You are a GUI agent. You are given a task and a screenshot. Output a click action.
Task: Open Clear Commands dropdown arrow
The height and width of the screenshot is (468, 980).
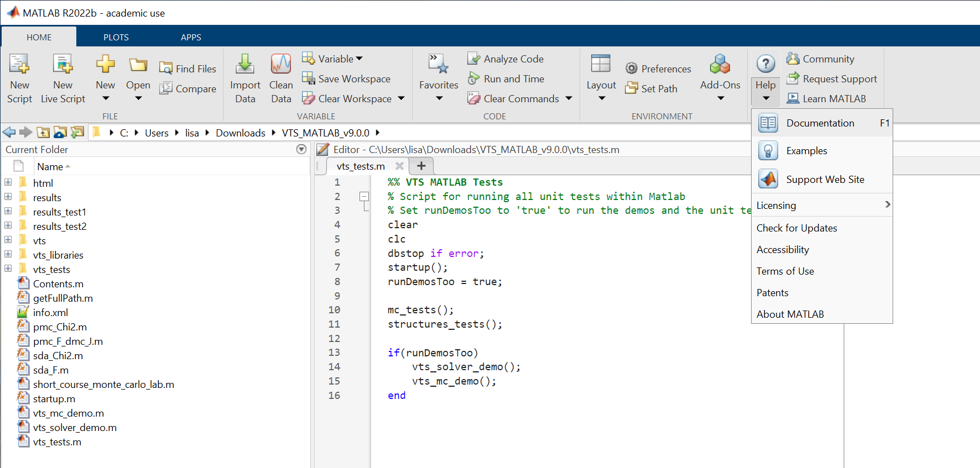tap(569, 98)
